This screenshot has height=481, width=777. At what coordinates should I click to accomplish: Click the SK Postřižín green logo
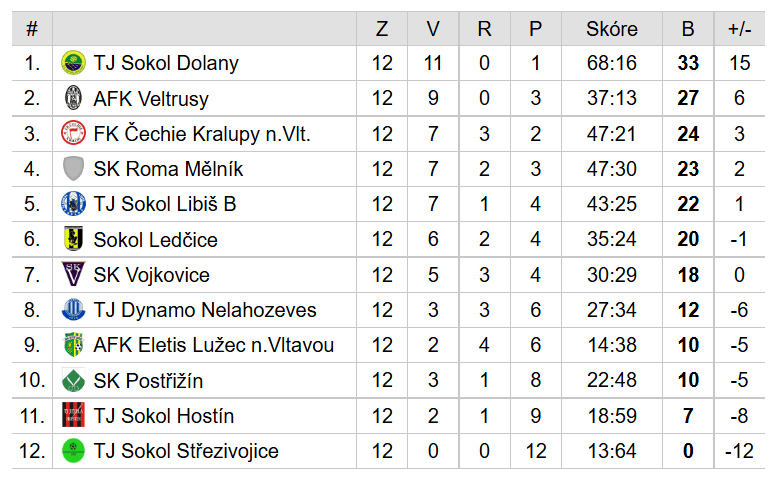(x=73, y=381)
